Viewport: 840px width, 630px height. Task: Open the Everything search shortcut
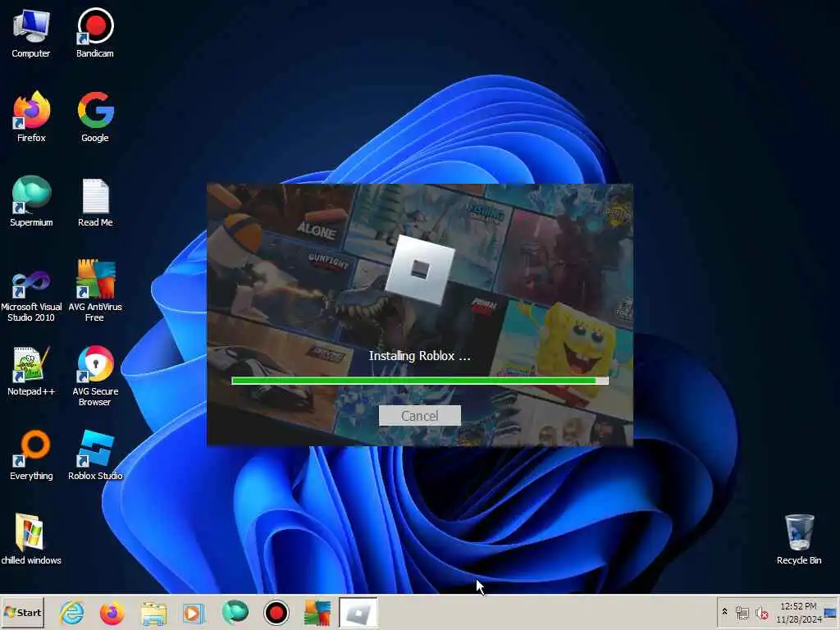(31, 455)
